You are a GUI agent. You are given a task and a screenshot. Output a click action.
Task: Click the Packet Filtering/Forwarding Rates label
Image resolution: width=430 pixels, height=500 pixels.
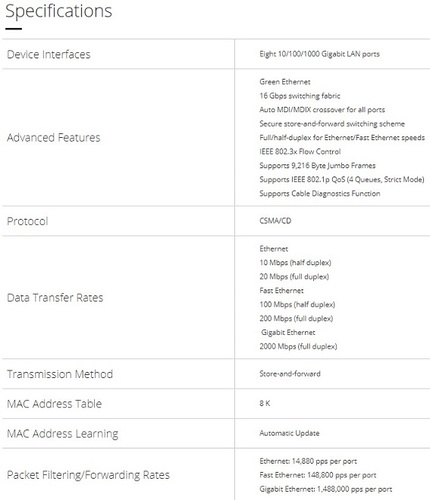click(88, 475)
